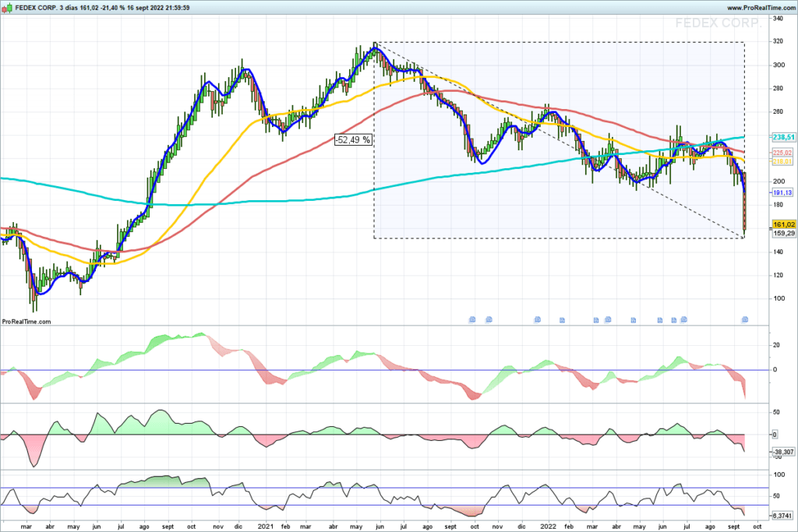Image resolution: width=798 pixels, height=532 pixels.
Task: Click the blue 191,13 moving average label
Action: tap(782, 192)
